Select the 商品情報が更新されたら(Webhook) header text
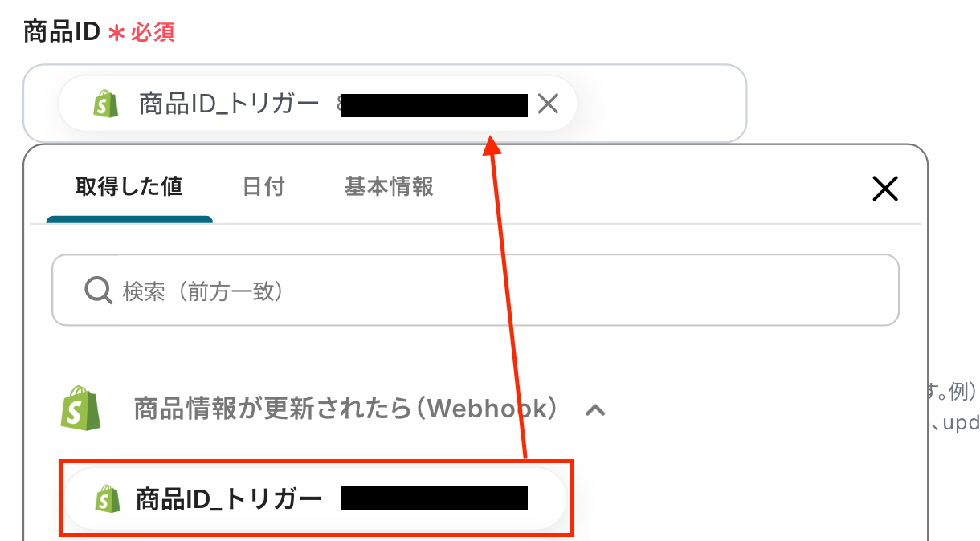Image resolution: width=980 pixels, height=541 pixels. pos(345,409)
